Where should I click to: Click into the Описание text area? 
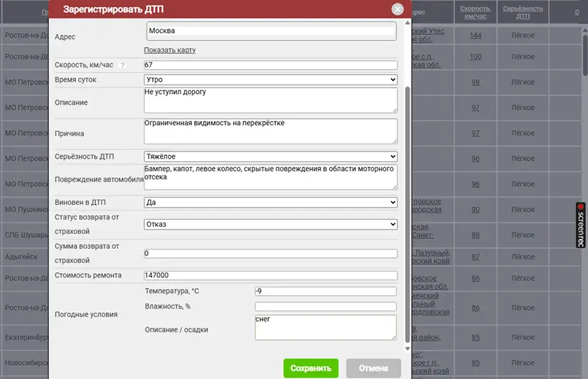pyautogui.click(x=270, y=100)
